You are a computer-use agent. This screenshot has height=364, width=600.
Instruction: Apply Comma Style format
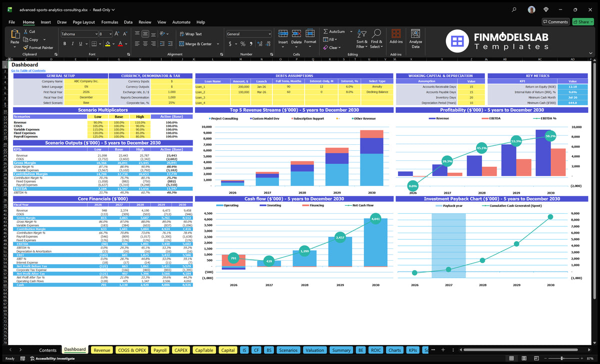250,44
